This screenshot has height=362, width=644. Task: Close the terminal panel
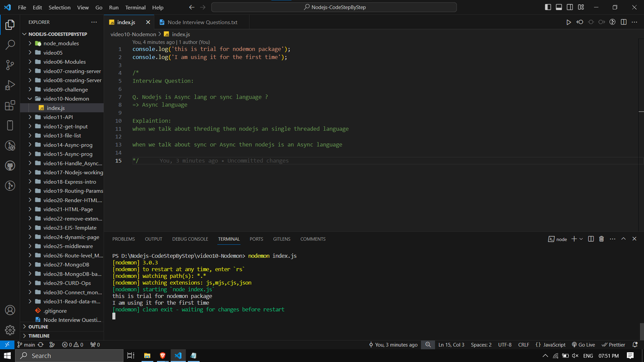coord(634,239)
